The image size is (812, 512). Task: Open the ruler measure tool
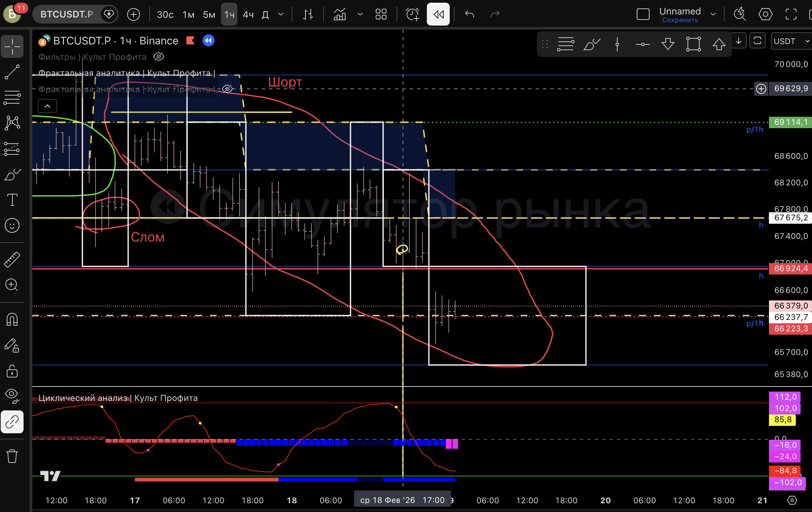click(x=12, y=260)
